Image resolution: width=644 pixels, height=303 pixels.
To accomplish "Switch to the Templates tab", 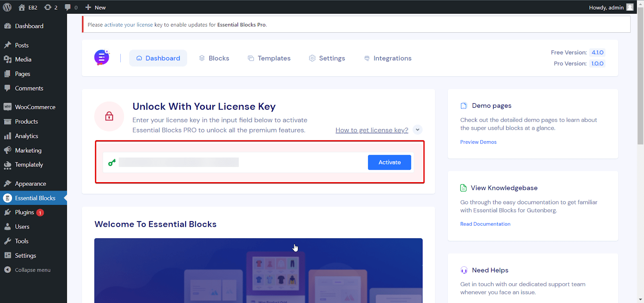I will [269, 58].
